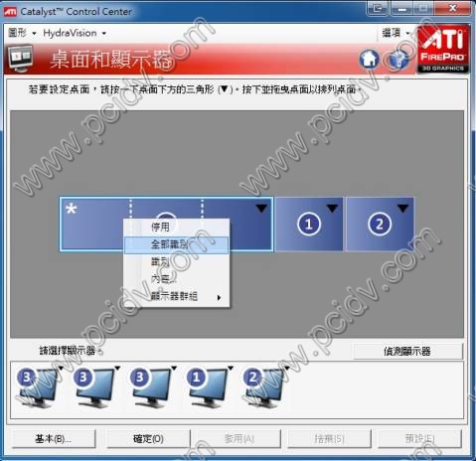476x461 pixels.
Task: Select the monitor icon labeled 2
Action: point(264,387)
